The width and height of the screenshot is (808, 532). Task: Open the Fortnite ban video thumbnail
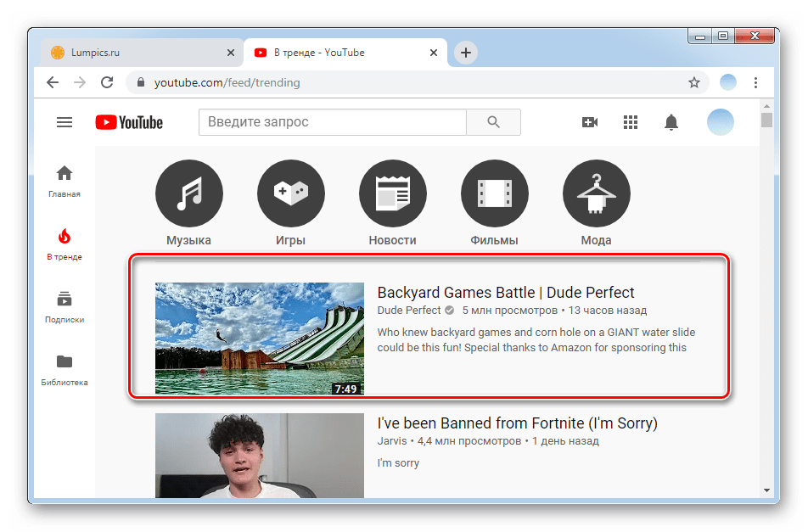pyautogui.click(x=260, y=456)
